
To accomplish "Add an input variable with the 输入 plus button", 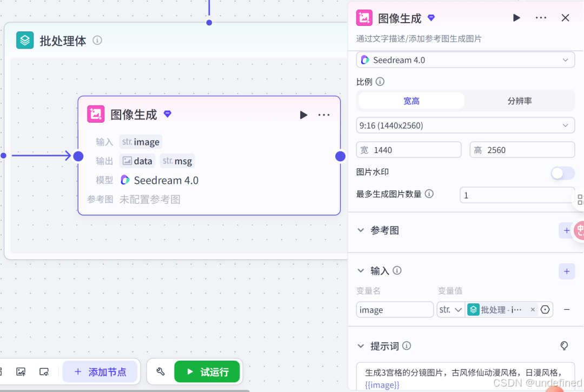I will [567, 271].
